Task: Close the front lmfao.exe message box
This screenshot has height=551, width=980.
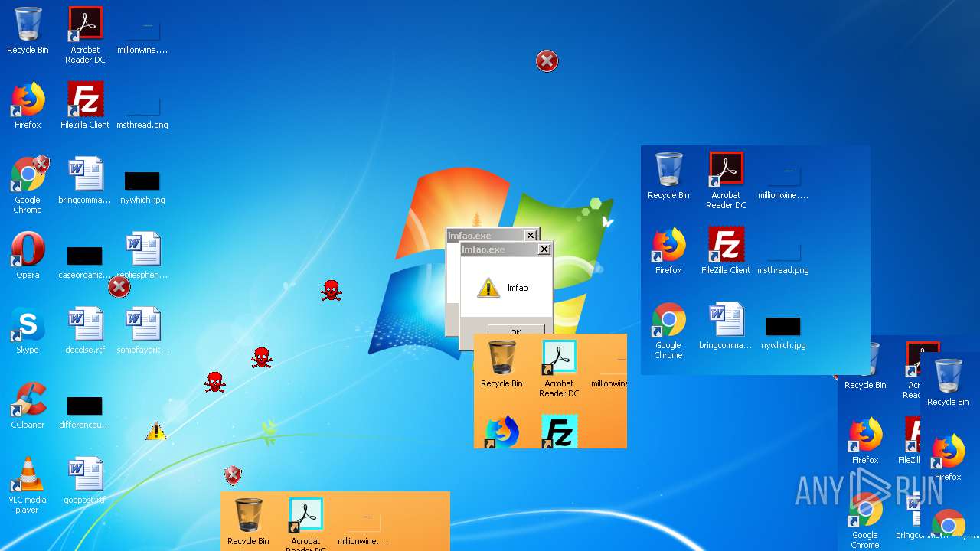Action: tap(544, 249)
